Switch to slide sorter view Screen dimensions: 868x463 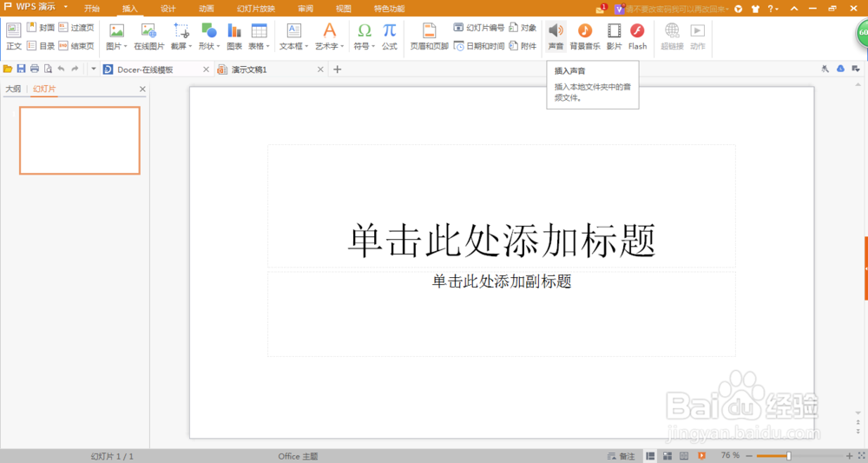pyautogui.click(x=667, y=456)
